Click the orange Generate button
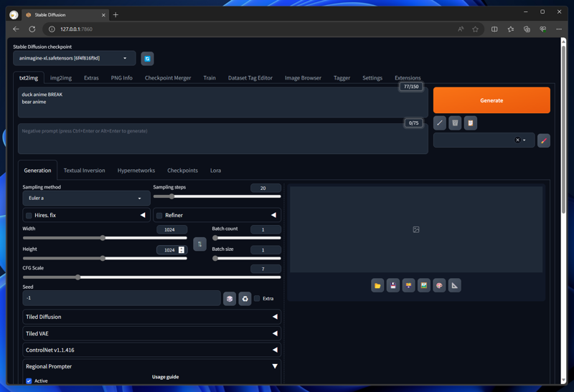Viewport: 574px width, 392px height. pyautogui.click(x=491, y=100)
